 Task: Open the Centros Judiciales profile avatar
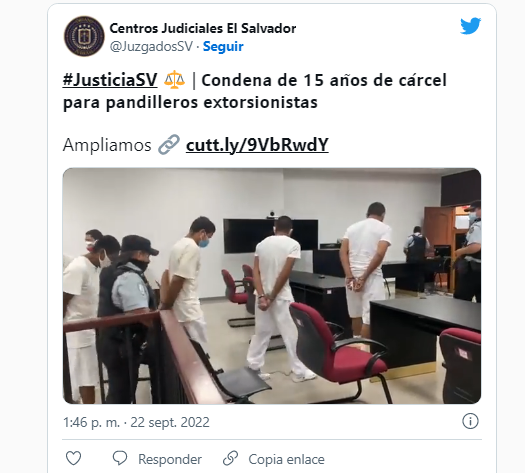(84, 36)
